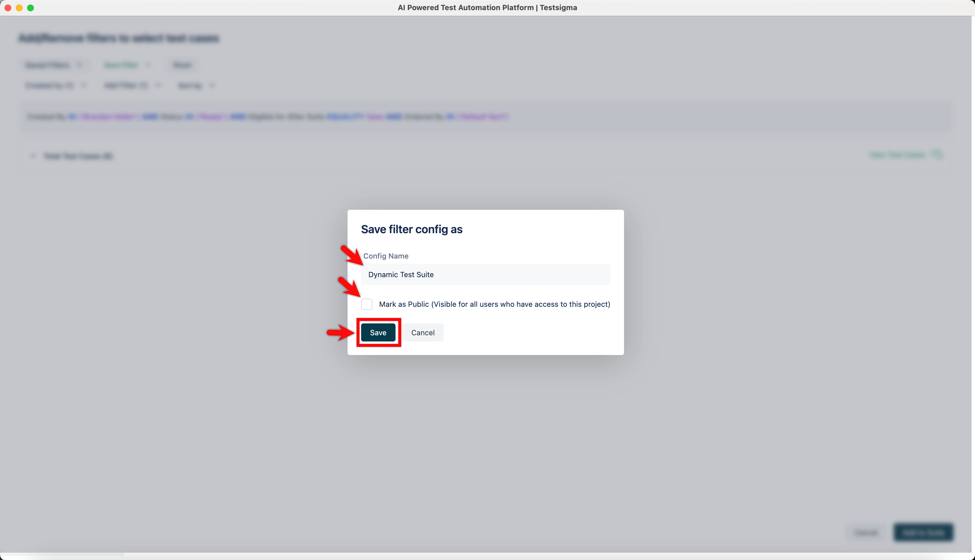975x560 pixels.
Task: Click the AND operator chip in the filter summary
Action: coord(150,116)
